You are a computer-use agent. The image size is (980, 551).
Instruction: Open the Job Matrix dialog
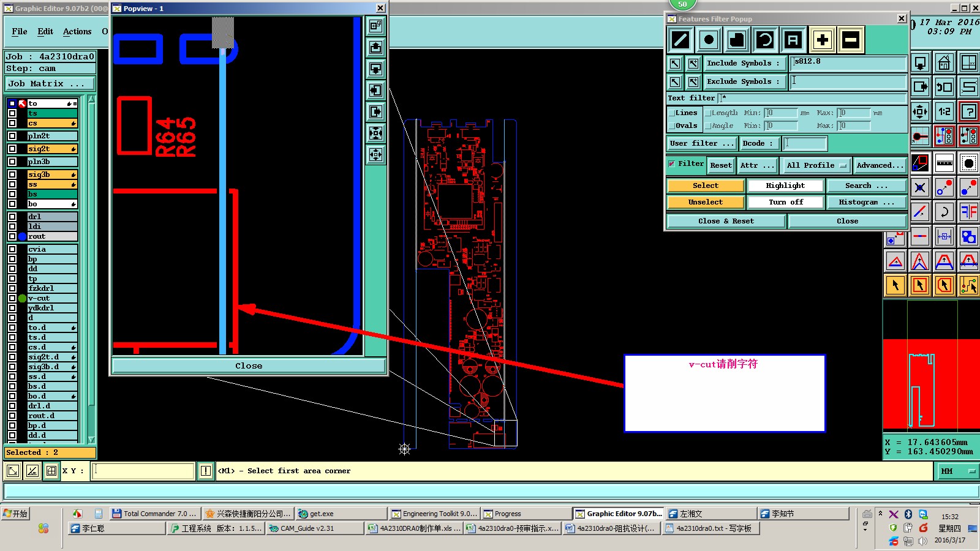(x=51, y=84)
